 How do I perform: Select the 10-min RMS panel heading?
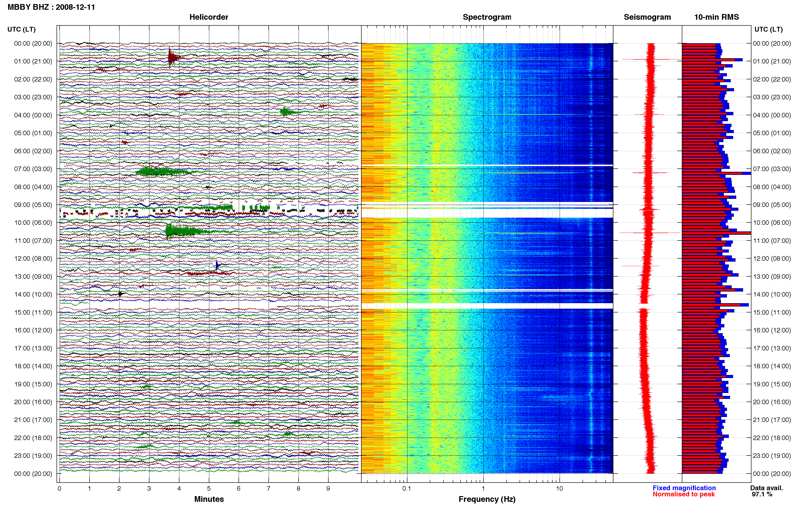(x=716, y=17)
